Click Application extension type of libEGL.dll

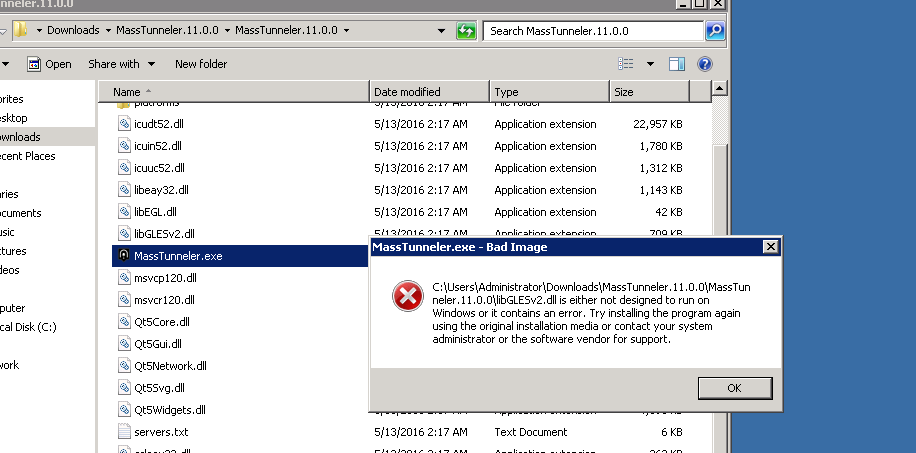[545, 212]
